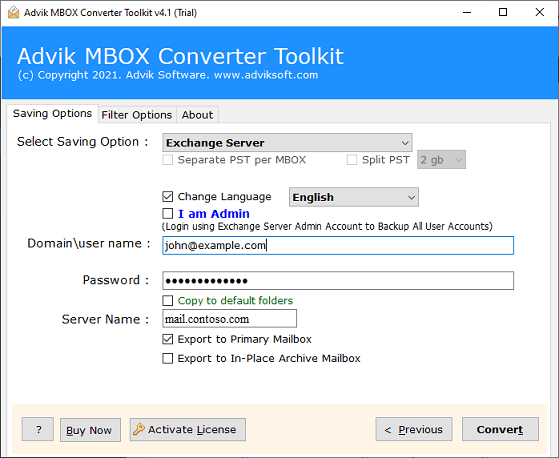Open the About tab
Viewport: 559px width, 458px height.
pyautogui.click(x=197, y=115)
